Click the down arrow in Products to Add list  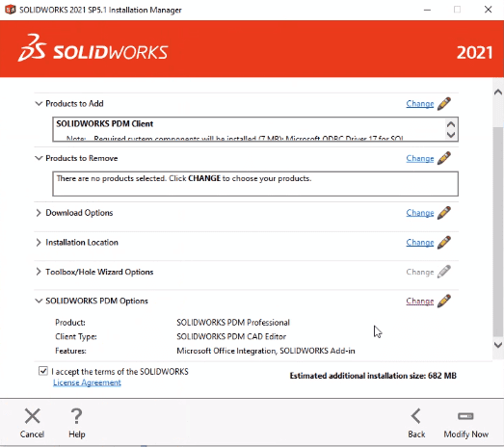tap(451, 134)
